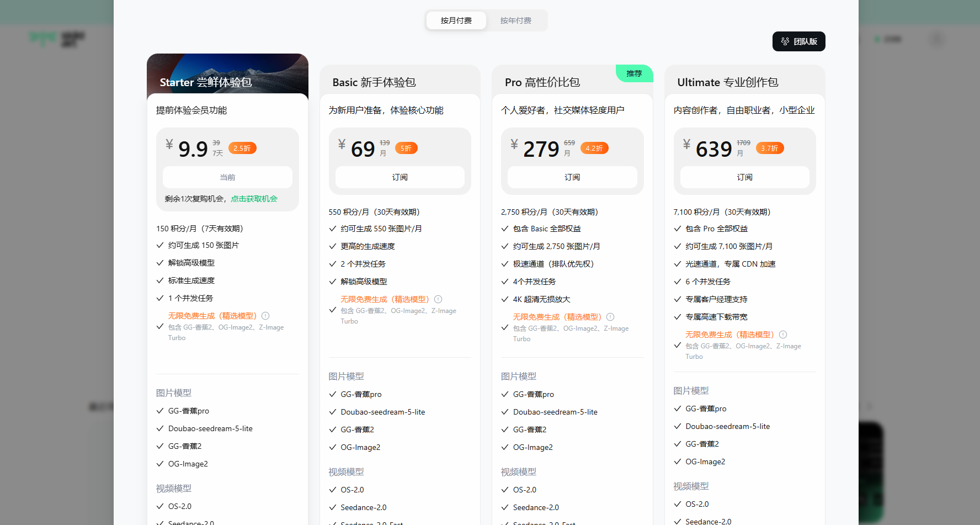Click 视频模型 heading in Basic card
The height and width of the screenshot is (525, 980).
347,472
